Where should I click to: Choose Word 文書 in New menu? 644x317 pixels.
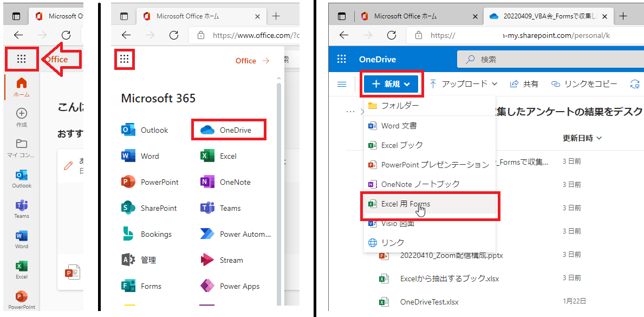tap(430, 126)
